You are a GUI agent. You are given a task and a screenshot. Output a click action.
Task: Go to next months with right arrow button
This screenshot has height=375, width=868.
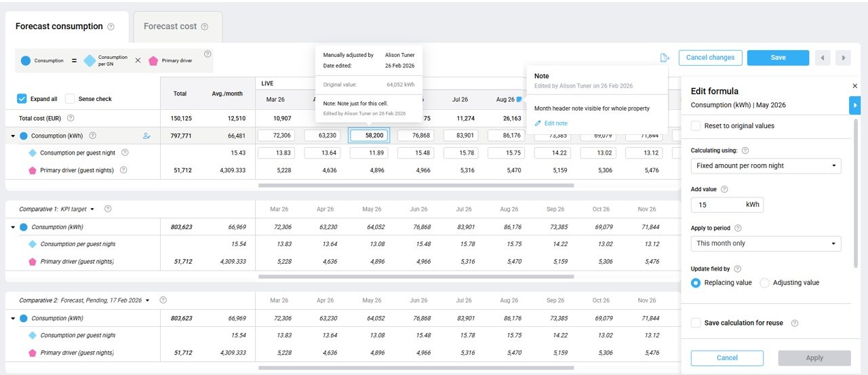843,58
